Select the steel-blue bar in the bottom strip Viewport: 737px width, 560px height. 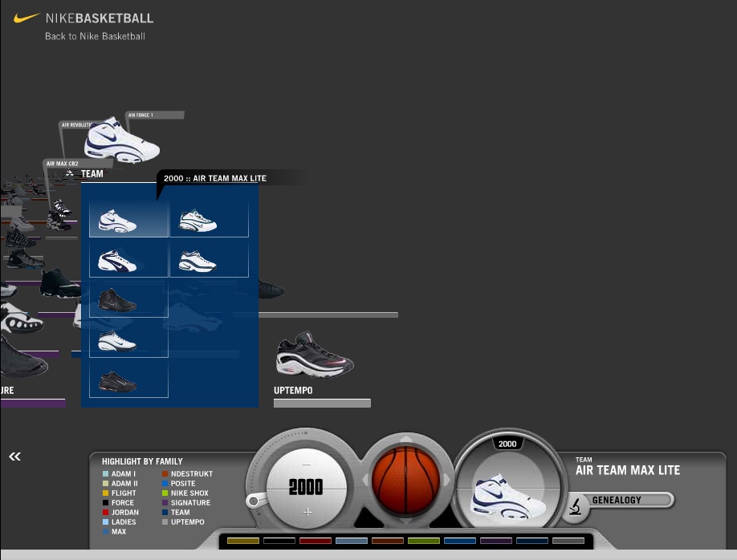point(352,541)
